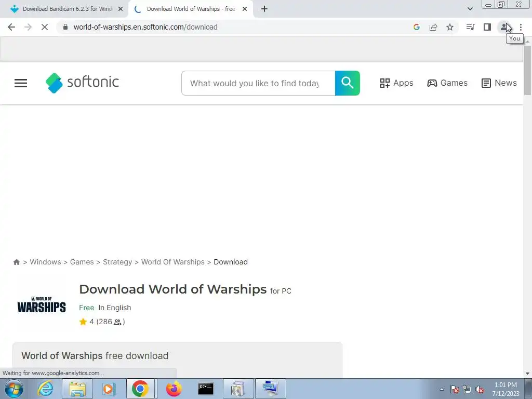Viewport: 532px width, 399px height.
Task: Launch Firefox from the taskbar
Action: pyautogui.click(x=174, y=389)
